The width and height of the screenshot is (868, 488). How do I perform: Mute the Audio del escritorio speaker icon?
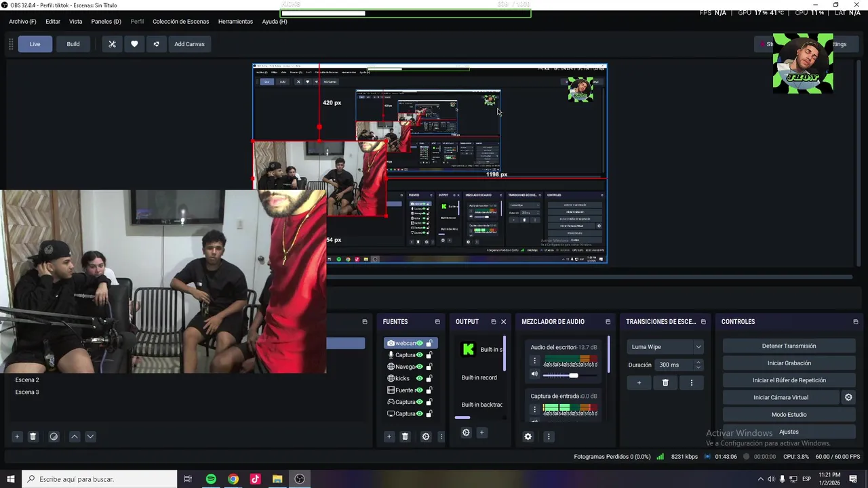534,374
